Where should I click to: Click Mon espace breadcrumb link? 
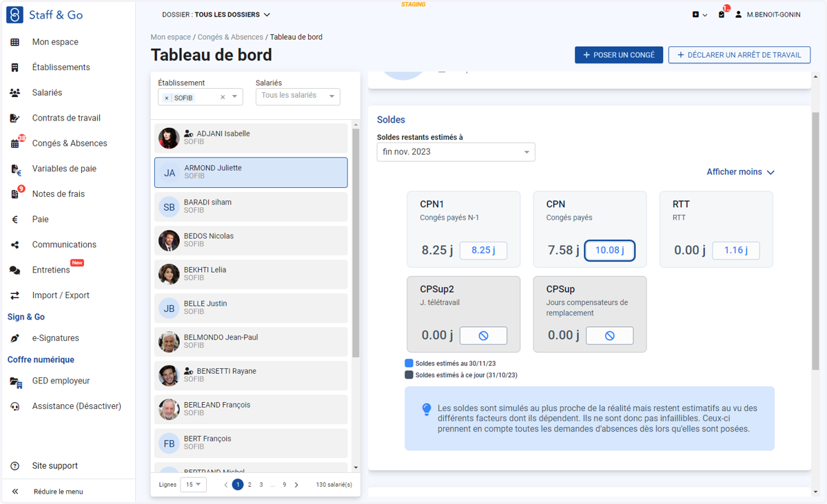[171, 37]
